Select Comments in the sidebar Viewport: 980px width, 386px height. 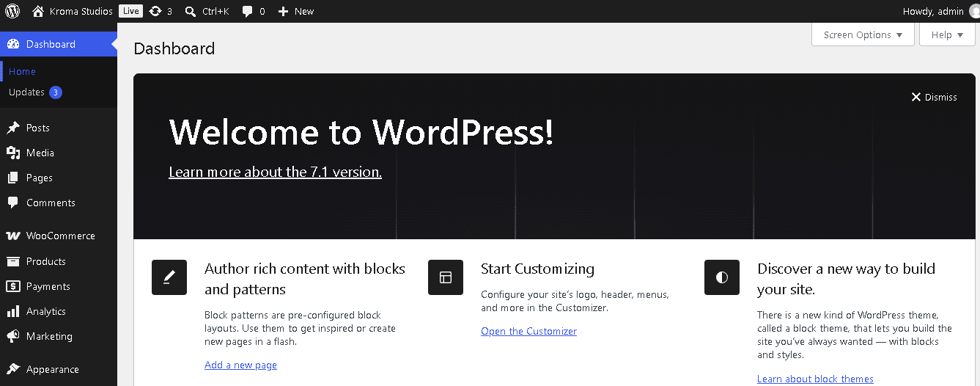59,203
